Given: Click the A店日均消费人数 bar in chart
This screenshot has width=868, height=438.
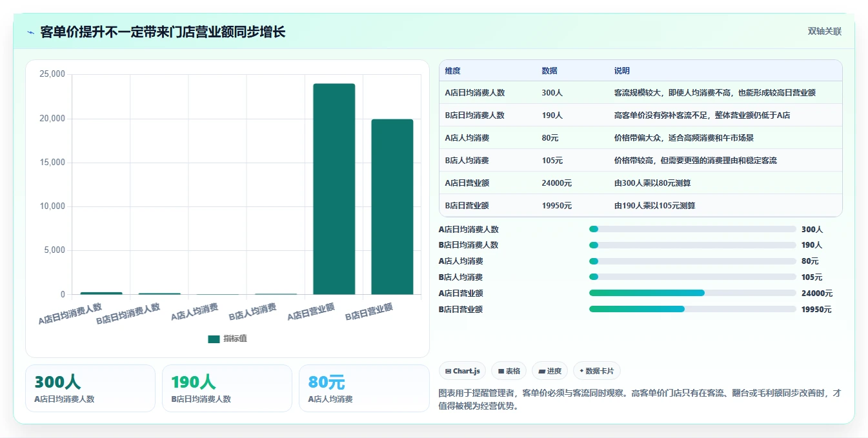Looking at the screenshot, I should [101, 294].
